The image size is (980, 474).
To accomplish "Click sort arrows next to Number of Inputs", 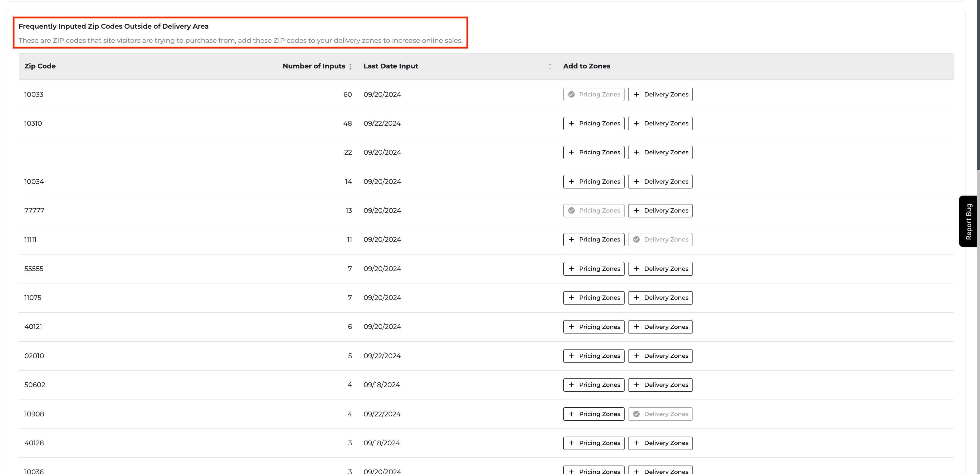I will 350,67.
